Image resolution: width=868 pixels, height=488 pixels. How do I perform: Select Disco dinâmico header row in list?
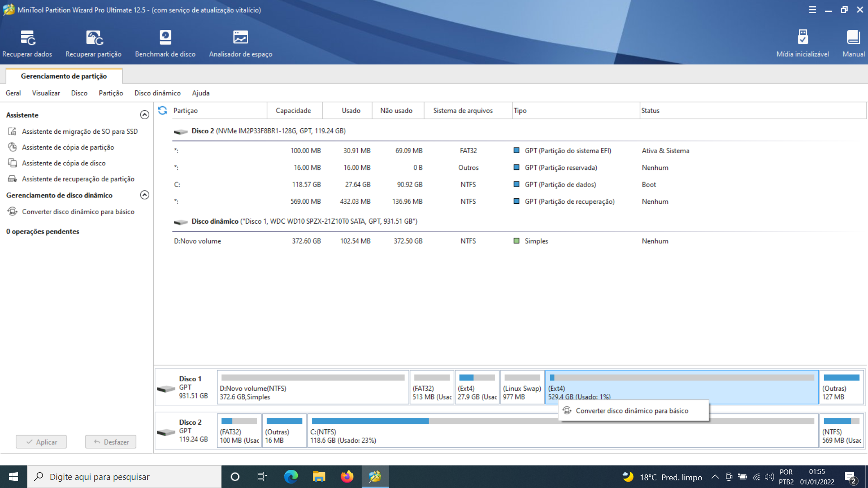click(296, 221)
